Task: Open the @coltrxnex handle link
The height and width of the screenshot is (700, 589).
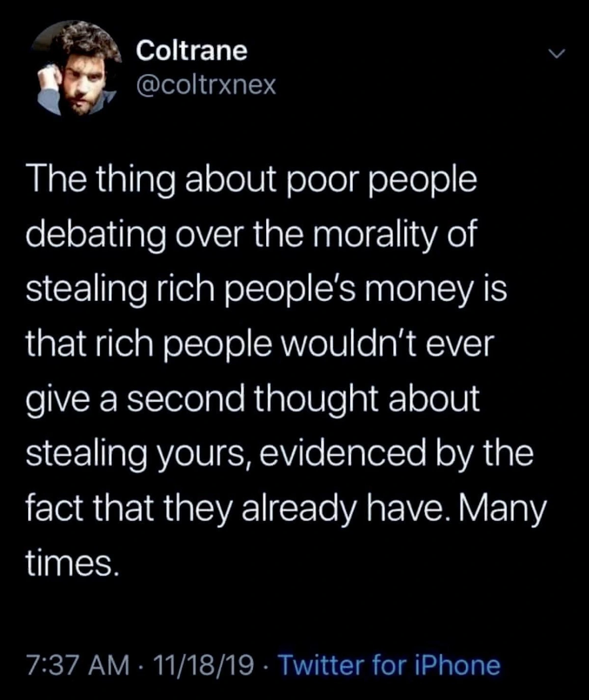Action: (206, 85)
